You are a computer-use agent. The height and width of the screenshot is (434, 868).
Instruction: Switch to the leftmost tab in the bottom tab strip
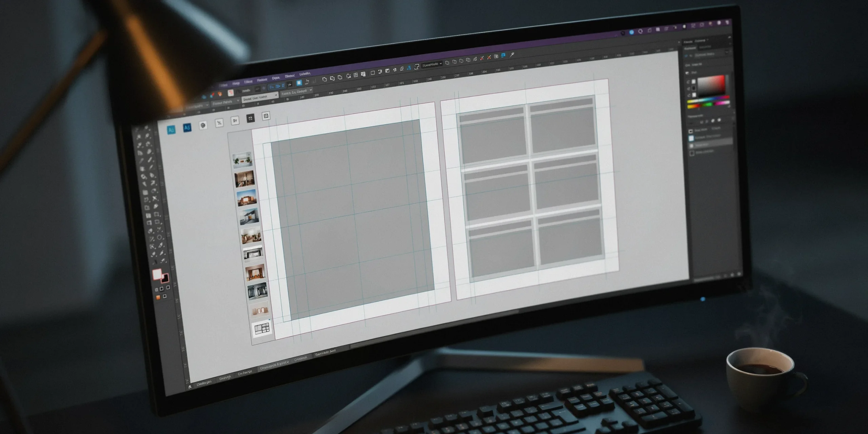(x=204, y=383)
